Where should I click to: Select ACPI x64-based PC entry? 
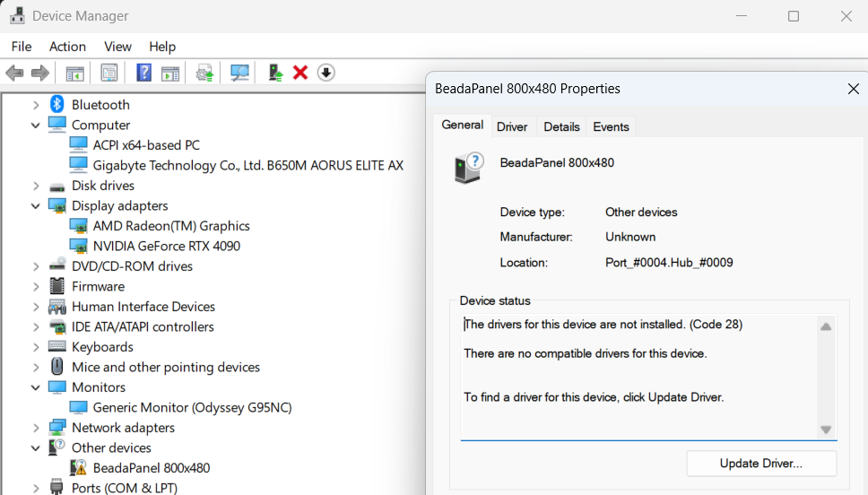click(147, 145)
